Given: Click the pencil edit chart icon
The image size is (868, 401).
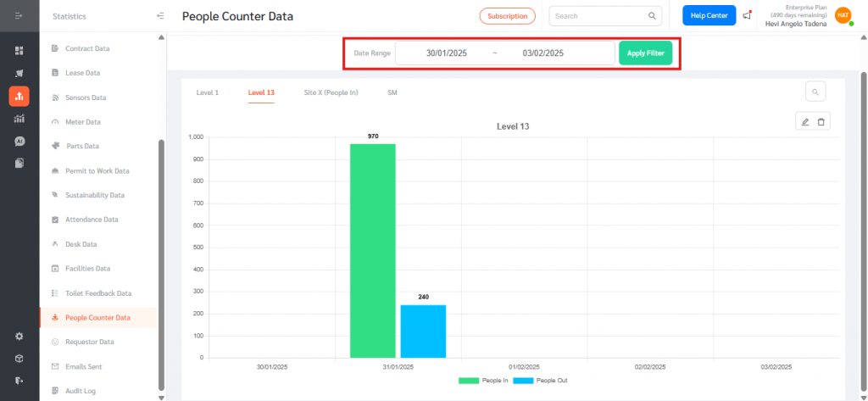Looking at the screenshot, I should (805, 122).
